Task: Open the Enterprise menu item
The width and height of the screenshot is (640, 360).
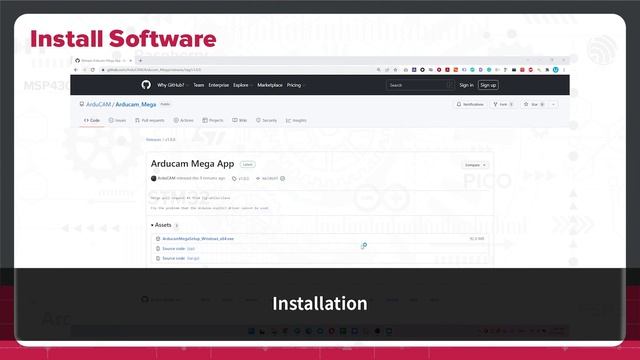Action: pyautogui.click(x=219, y=85)
